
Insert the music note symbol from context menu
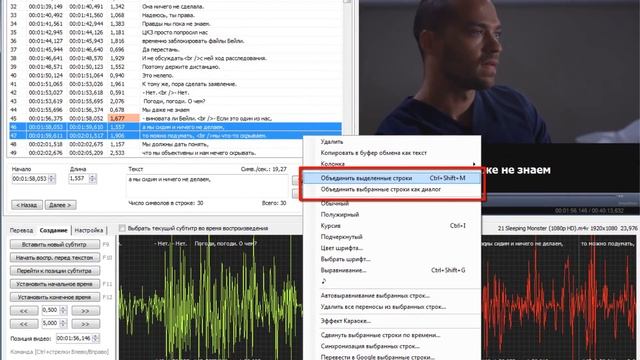[324, 281]
